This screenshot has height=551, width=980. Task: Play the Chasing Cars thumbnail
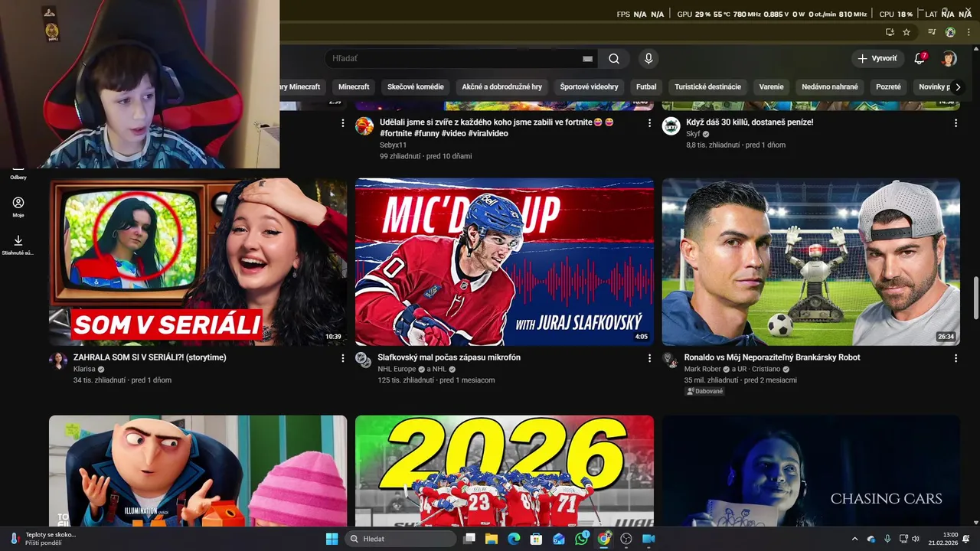811,471
